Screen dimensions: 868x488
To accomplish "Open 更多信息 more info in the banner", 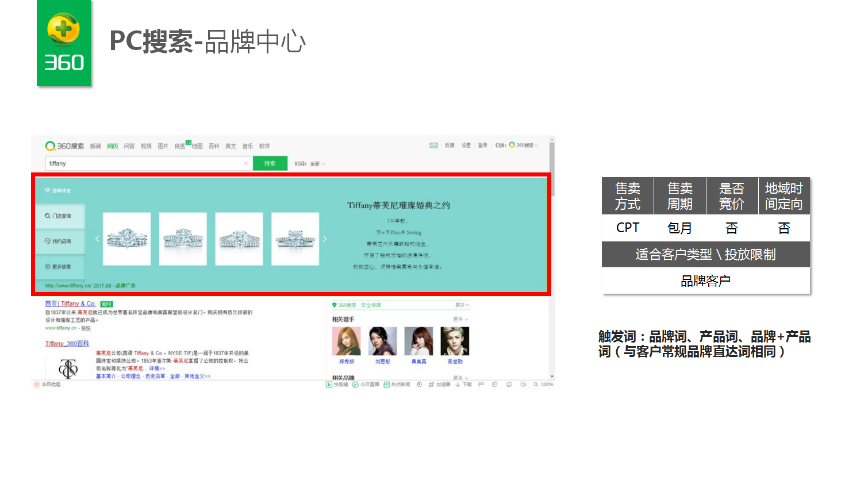I will pos(60,267).
